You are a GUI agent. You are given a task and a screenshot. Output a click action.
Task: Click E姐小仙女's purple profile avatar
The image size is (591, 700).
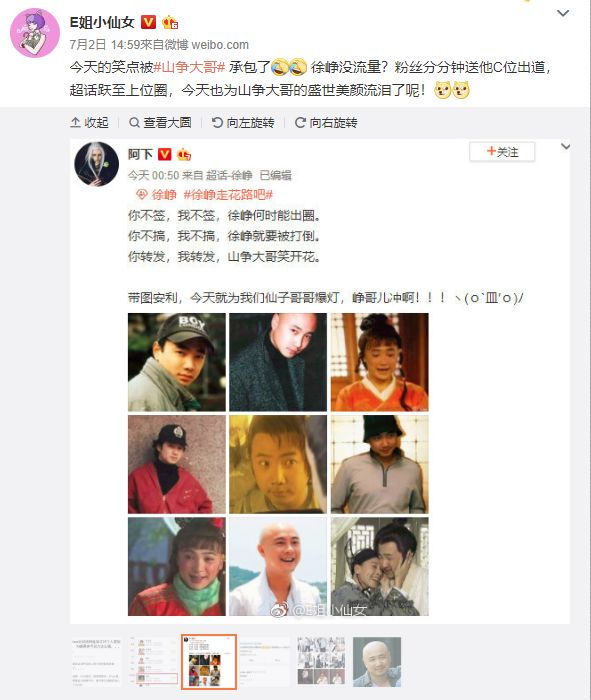(35, 33)
